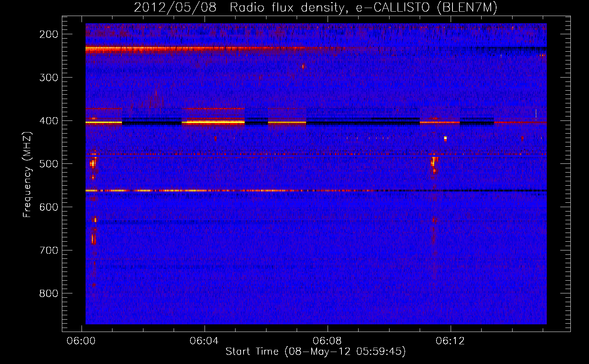Click the 06:04 time tick label
This screenshot has height=364, width=589.
click(204, 341)
